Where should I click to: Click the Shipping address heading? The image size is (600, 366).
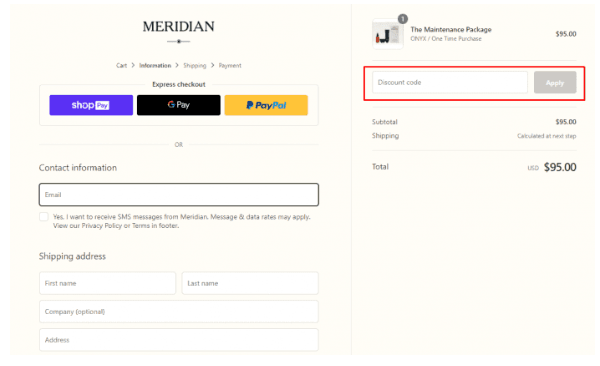pos(72,256)
